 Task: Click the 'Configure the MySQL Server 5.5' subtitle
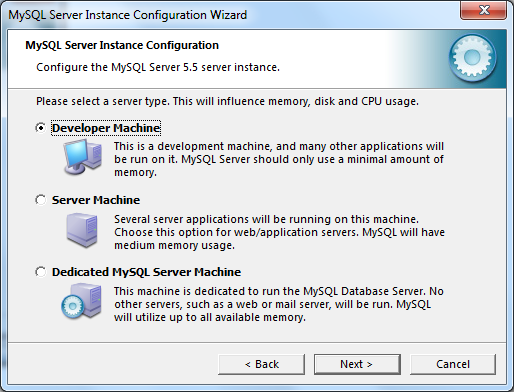coord(158,67)
